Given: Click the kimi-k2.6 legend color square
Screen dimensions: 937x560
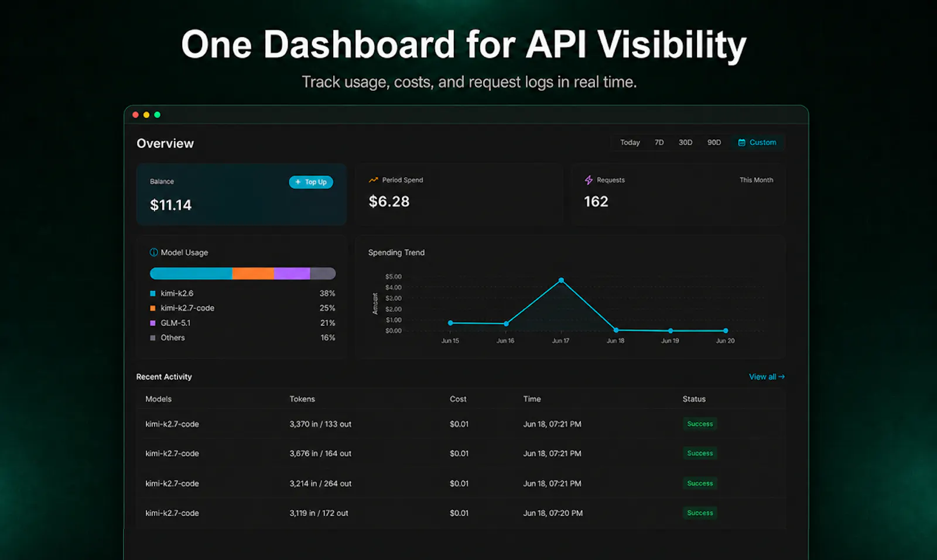Looking at the screenshot, I should tap(153, 293).
